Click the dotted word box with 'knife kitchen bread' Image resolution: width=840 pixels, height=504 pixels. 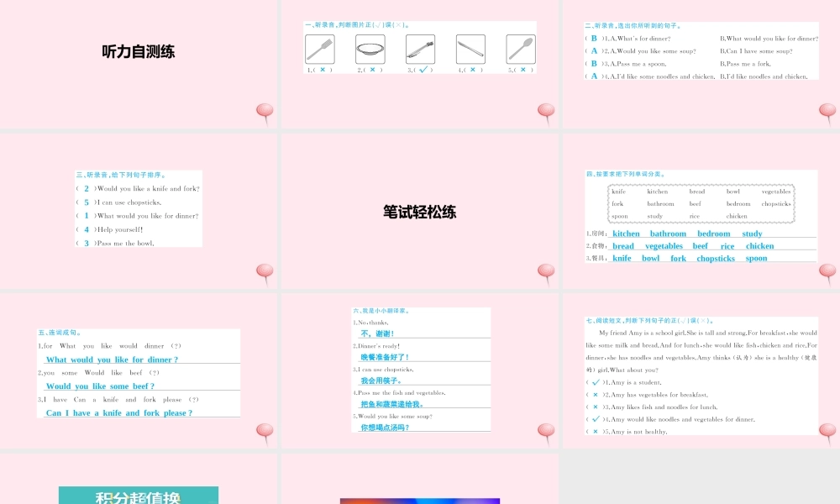click(701, 204)
